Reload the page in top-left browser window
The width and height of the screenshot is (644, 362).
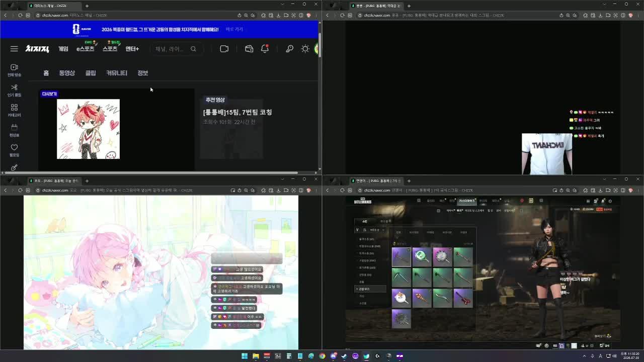coord(20,15)
